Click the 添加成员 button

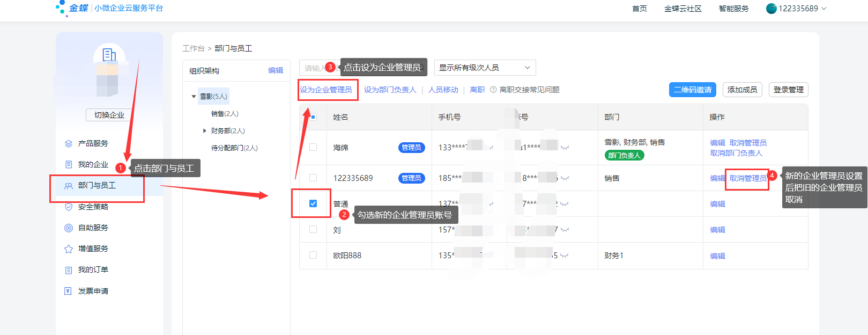(743, 90)
